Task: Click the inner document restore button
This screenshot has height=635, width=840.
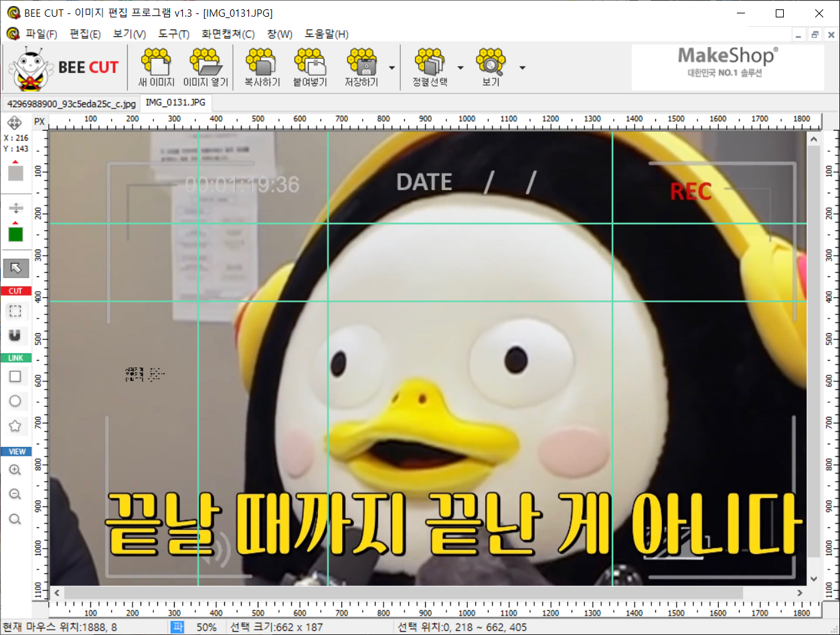Action: click(x=815, y=34)
